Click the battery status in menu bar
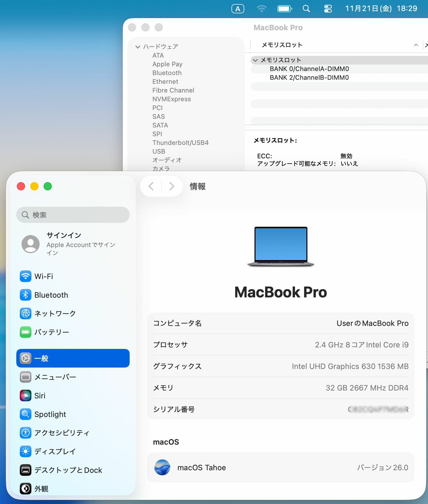 (x=285, y=9)
